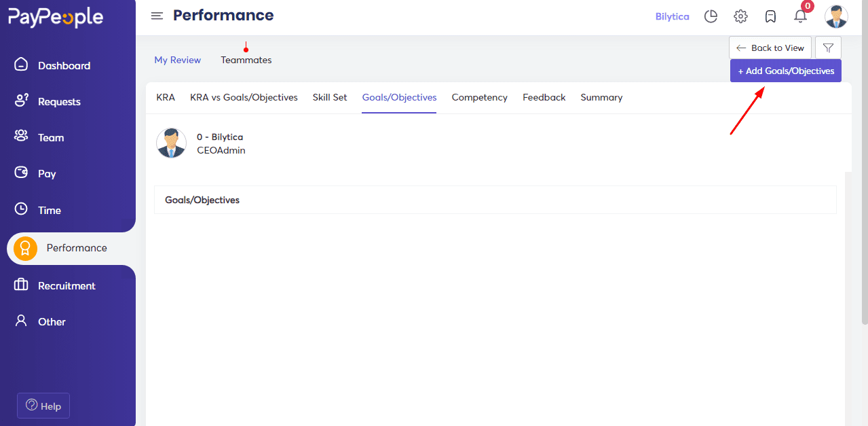Go to Team in sidebar
The width and height of the screenshot is (868, 426).
click(51, 137)
